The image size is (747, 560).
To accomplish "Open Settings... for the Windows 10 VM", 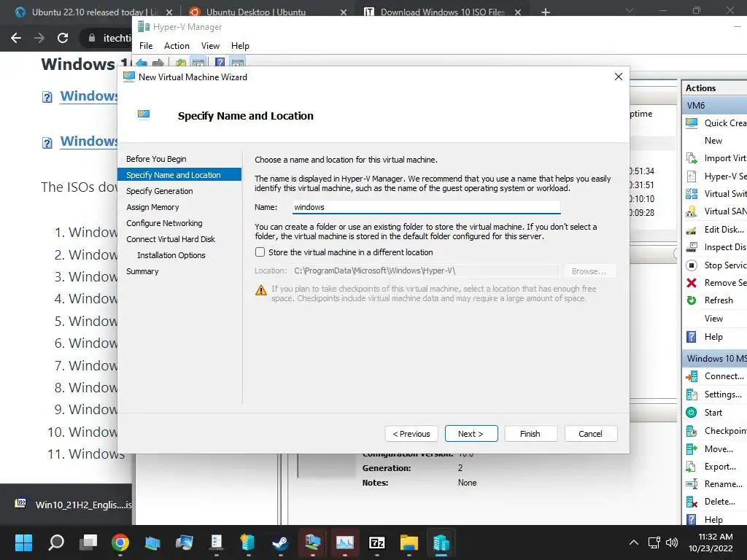I will 714,394.
